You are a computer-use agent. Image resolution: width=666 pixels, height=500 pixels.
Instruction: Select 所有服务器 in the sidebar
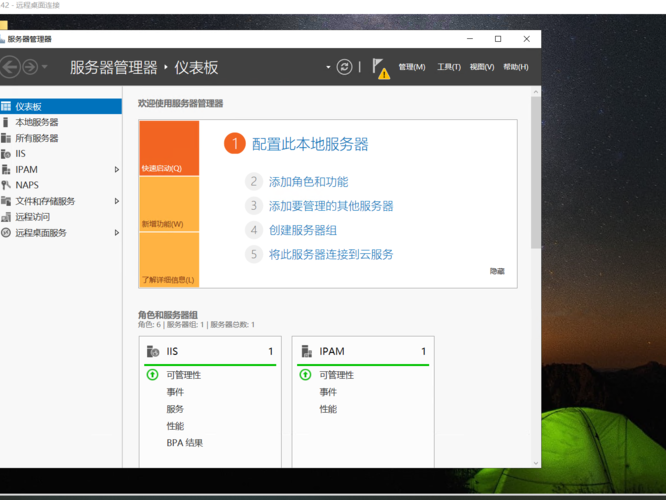pyautogui.click(x=61, y=138)
